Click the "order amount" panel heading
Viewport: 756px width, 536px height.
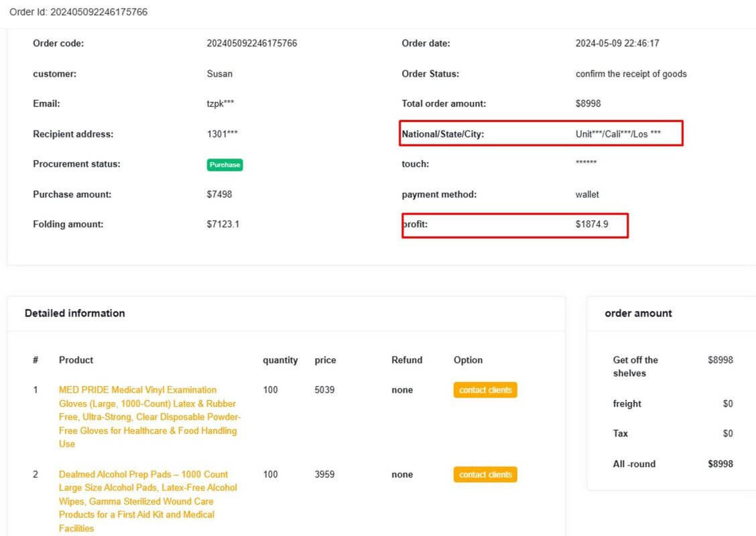[638, 313]
